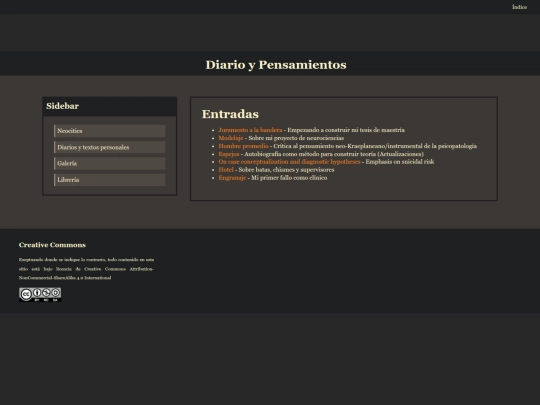Click description 'Empezando a construir mi tesis de maestría'
540x405 pixels.
tap(346, 130)
